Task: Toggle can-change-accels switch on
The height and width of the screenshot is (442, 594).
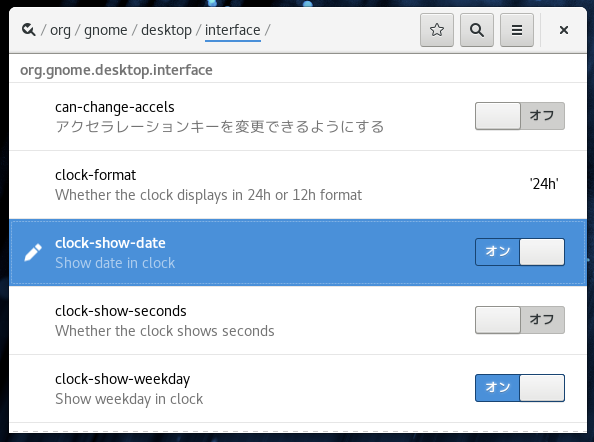Action: [x=520, y=116]
